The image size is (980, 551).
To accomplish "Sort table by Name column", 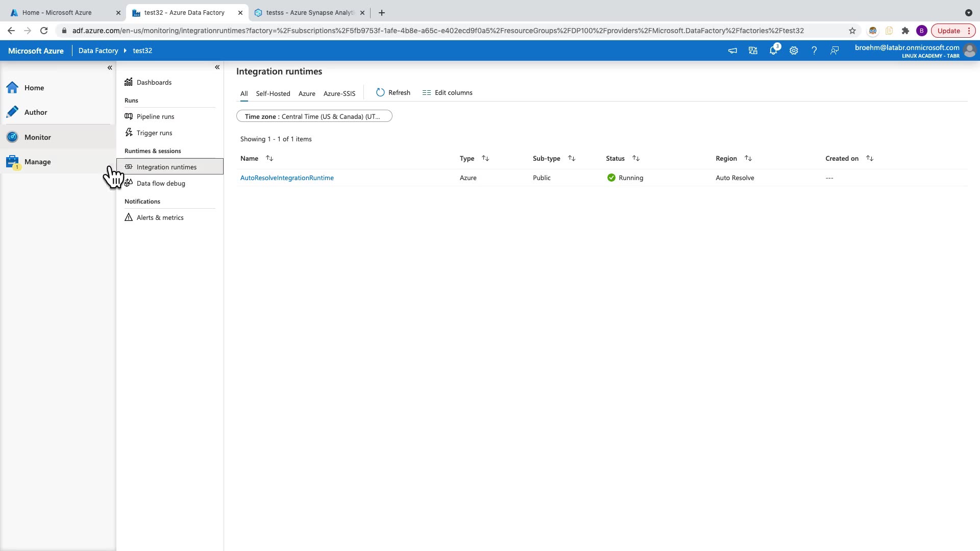I will point(269,158).
